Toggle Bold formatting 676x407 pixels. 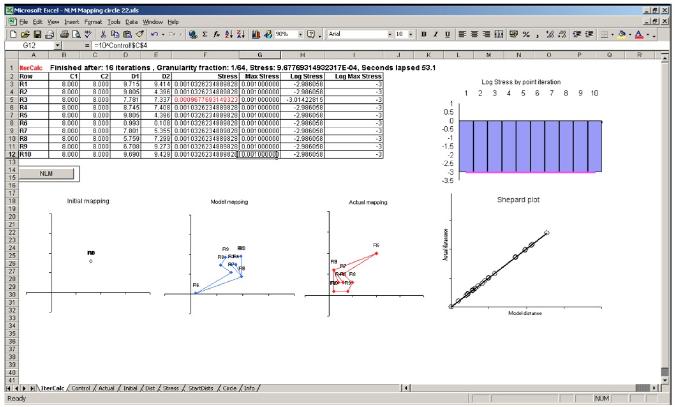[424, 34]
